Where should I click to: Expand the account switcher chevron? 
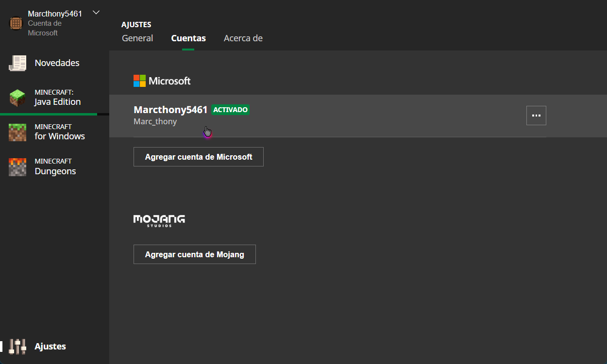pos(96,13)
